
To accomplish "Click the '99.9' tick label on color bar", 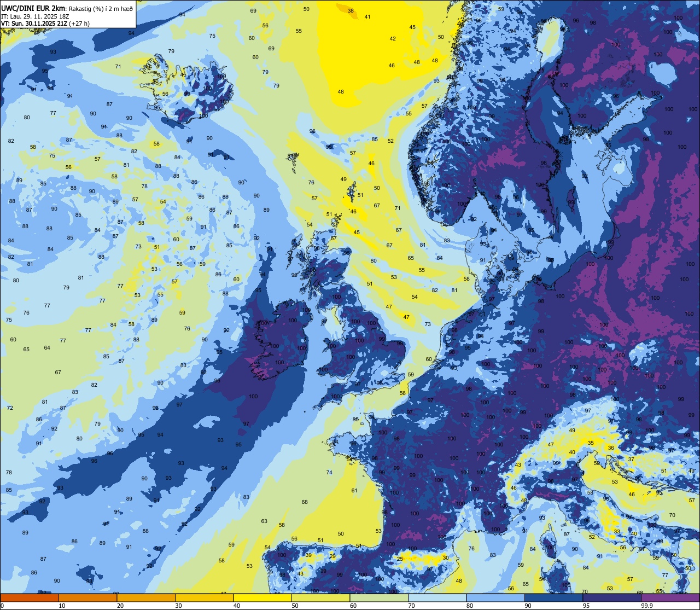I will [647, 606].
